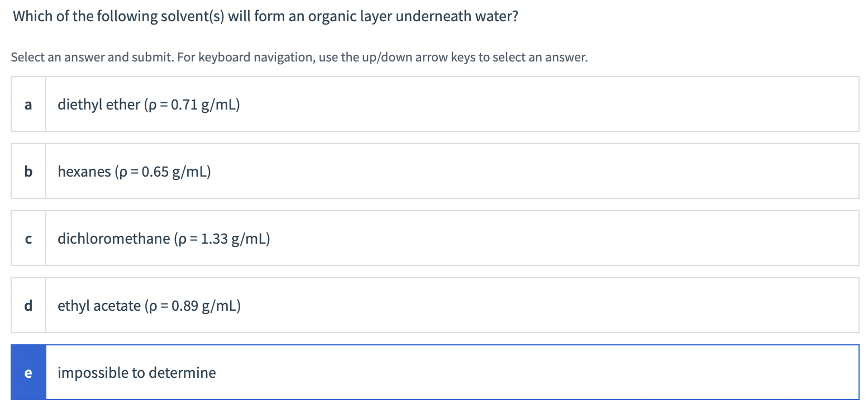The width and height of the screenshot is (868, 408).
Task: Select answer option a, diethyl ether
Action: [x=391, y=104]
